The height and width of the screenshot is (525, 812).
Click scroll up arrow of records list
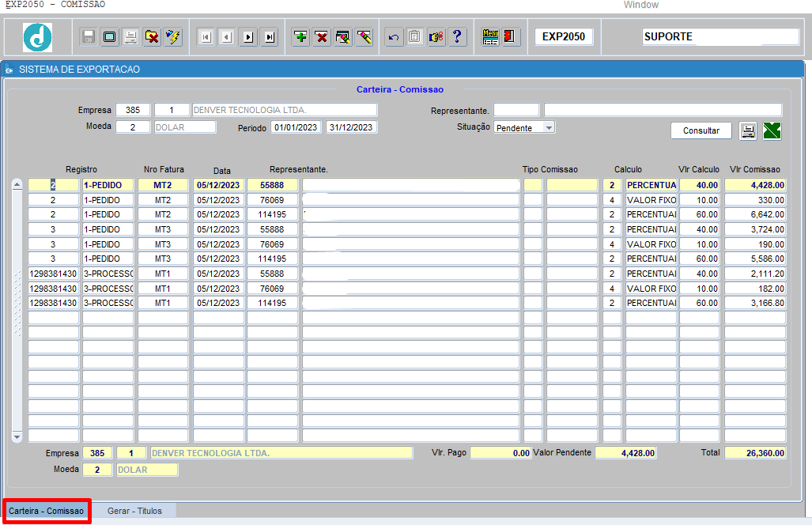(x=17, y=185)
